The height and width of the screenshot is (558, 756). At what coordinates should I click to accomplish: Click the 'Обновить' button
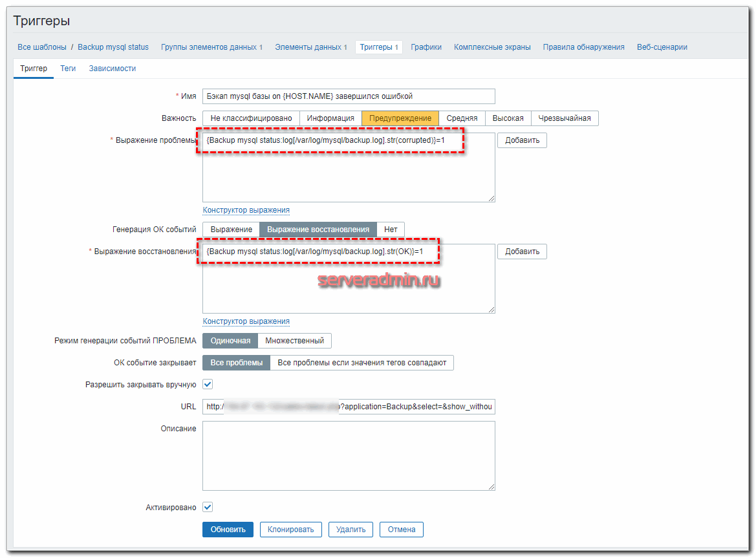[228, 530]
